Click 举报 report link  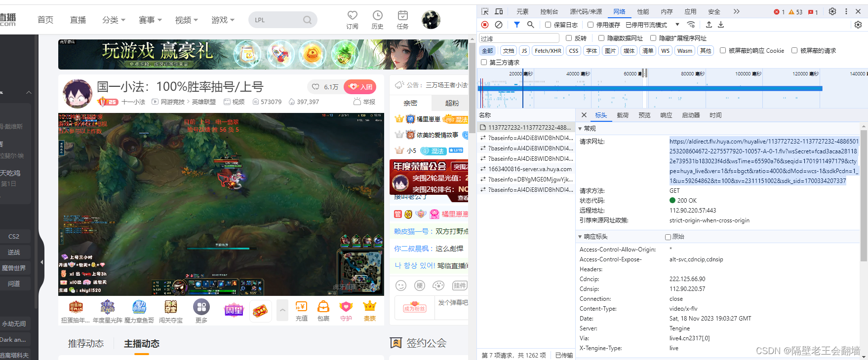364,102
